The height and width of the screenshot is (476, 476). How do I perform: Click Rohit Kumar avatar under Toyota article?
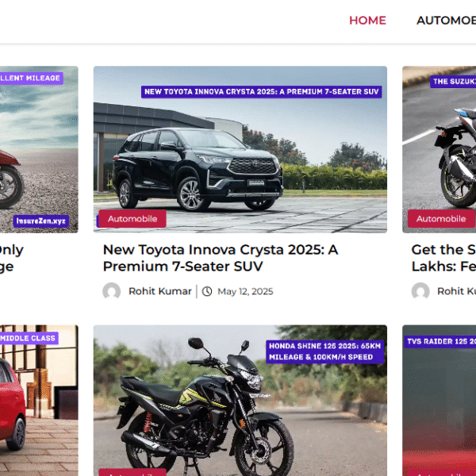click(112, 291)
